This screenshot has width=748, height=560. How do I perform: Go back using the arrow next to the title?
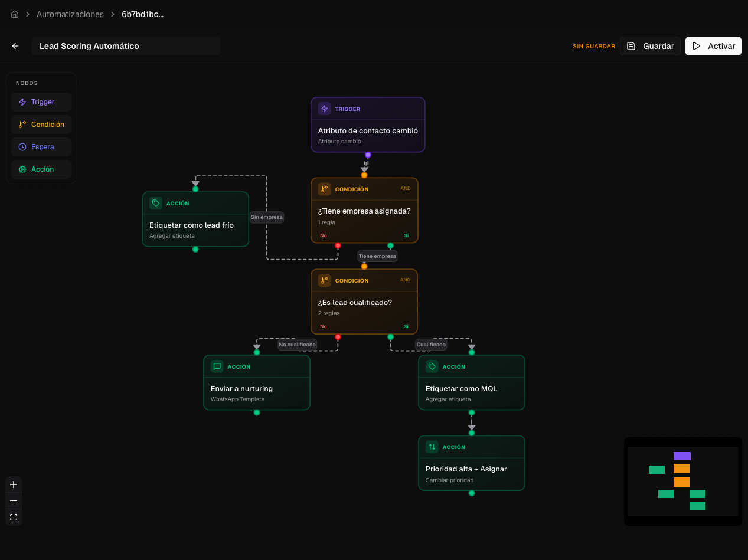[x=15, y=45]
